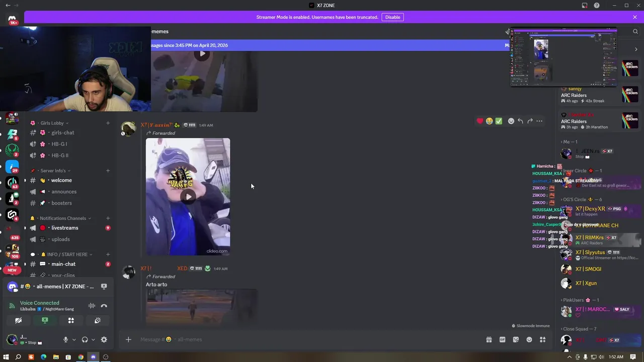This screenshot has height=362, width=644.
Task: Stop streaming icon beside all-memes stream
Action: coord(104,286)
